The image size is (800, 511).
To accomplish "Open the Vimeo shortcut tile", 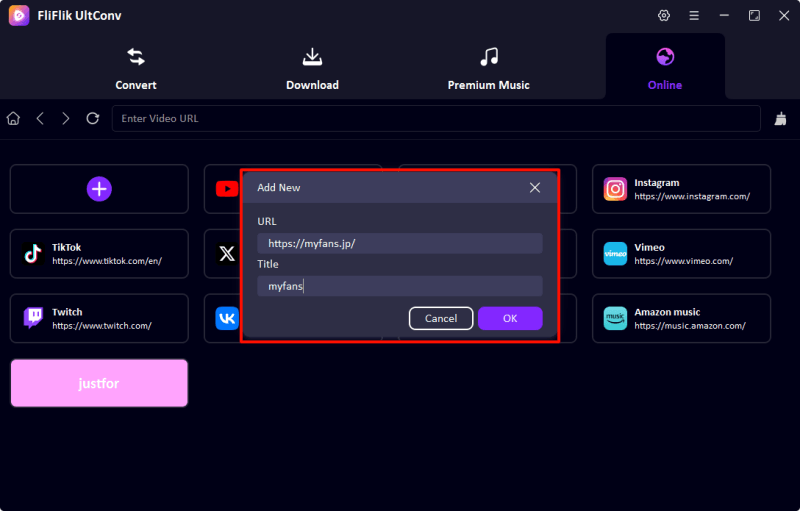I will point(681,254).
